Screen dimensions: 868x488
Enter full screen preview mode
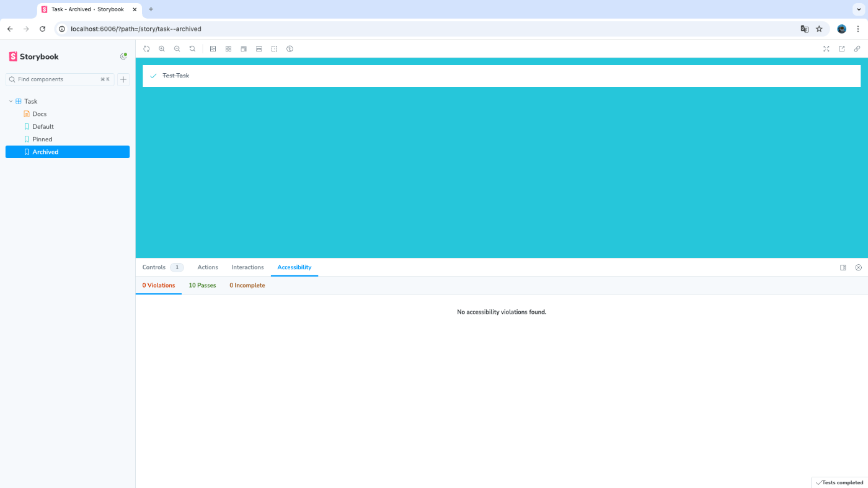[826, 48]
